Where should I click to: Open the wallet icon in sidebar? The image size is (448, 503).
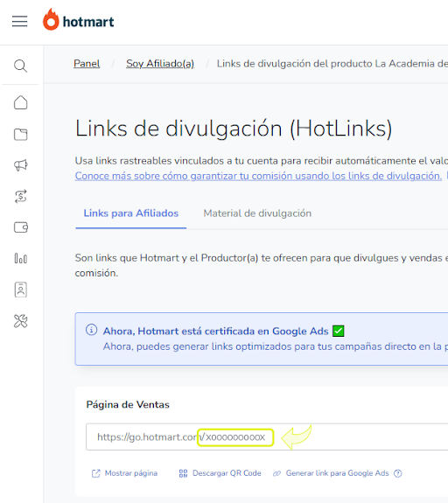point(21,227)
